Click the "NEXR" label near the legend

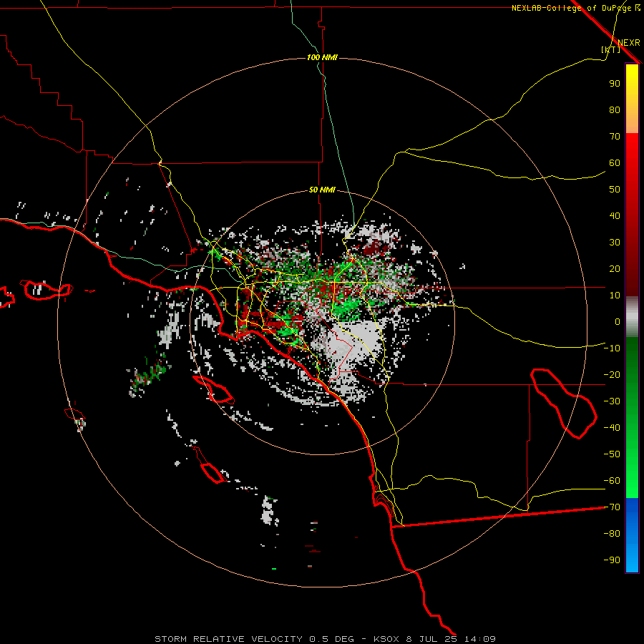tap(629, 43)
